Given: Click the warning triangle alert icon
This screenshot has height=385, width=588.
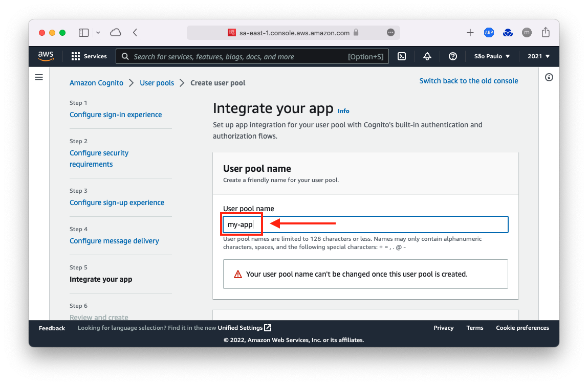Looking at the screenshot, I should 238,274.
